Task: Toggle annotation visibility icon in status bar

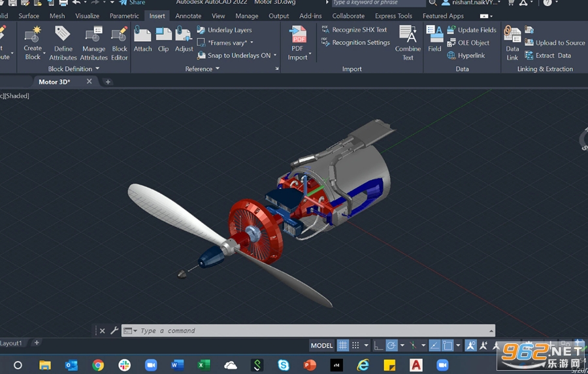Action: (x=470, y=345)
